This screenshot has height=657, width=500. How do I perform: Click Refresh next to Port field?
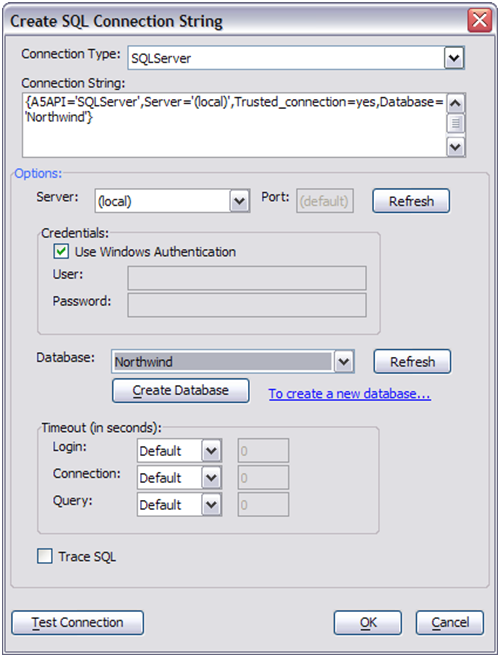pos(411,201)
